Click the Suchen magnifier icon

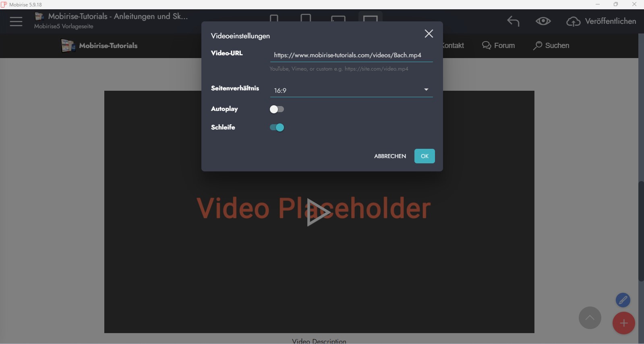pos(538,46)
